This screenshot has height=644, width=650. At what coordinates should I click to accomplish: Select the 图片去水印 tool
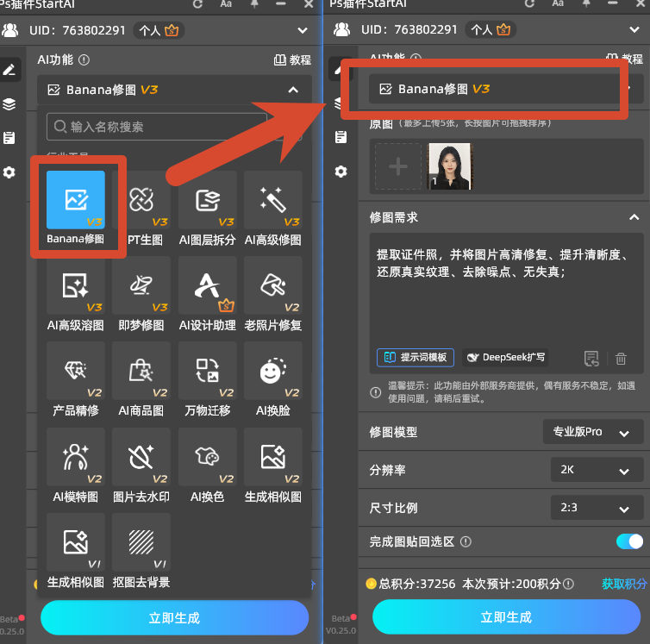(141, 457)
